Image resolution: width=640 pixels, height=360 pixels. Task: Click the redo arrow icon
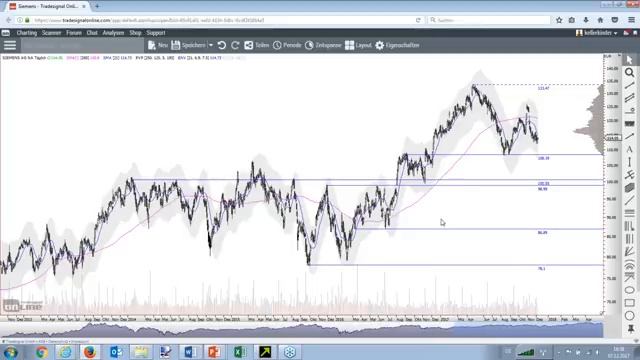tap(235, 45)
